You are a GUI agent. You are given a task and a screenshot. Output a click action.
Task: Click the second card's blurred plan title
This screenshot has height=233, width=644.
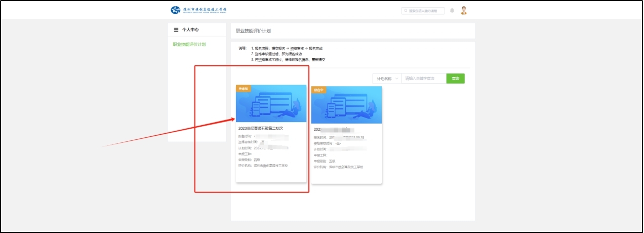334,130
